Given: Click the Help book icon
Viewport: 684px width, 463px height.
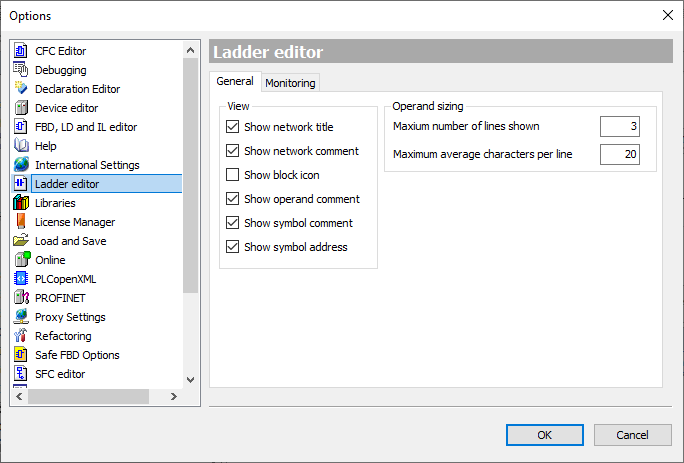Looking at the screenshot, I should pyautogui.click(x=21, y=146).
